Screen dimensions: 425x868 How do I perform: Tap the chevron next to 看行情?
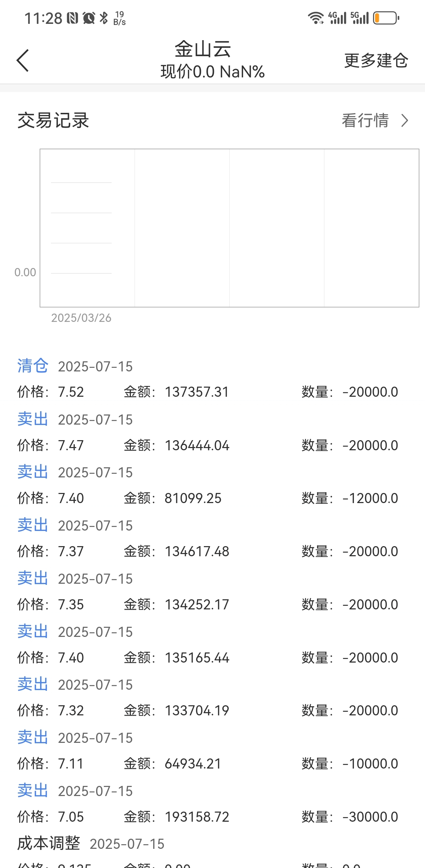(x=405, y=120)
